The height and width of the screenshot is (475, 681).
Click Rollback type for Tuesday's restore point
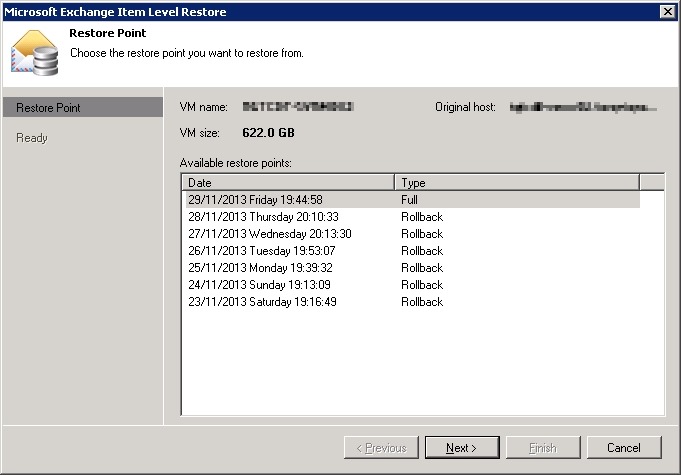(422, 251)
